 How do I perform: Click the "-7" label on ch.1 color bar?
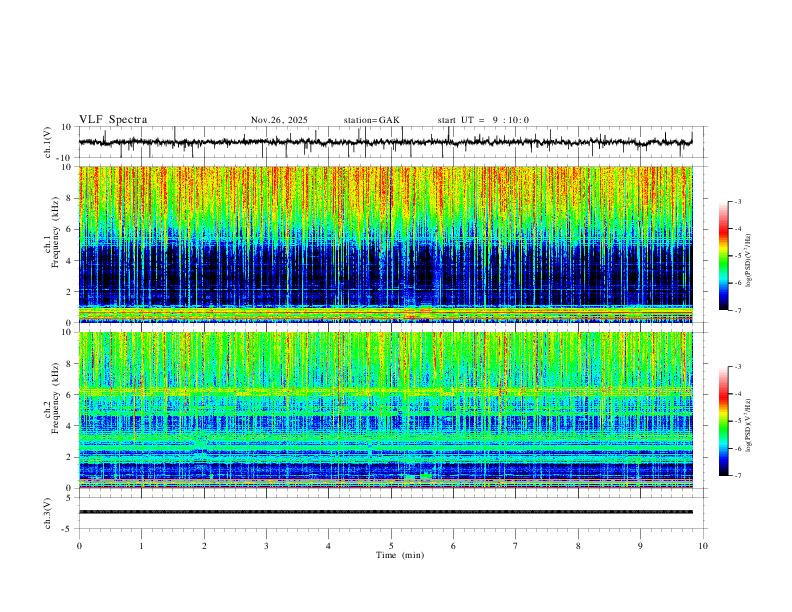pos(737,310)
